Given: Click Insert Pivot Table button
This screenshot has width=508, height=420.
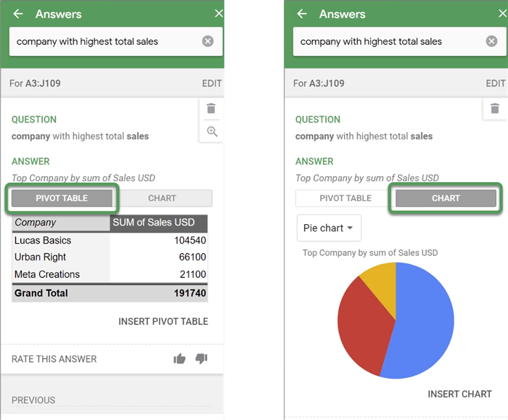Looking at the screenshot, I should pyautogui.click(x=163, y=321).
